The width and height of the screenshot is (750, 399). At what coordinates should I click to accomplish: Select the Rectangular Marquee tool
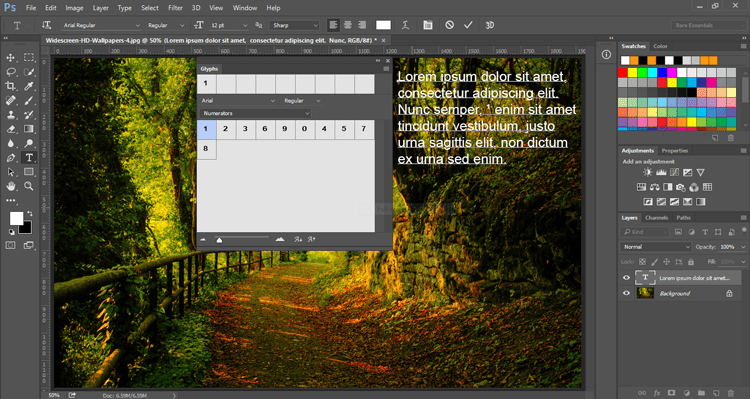(x=29, y=58)
